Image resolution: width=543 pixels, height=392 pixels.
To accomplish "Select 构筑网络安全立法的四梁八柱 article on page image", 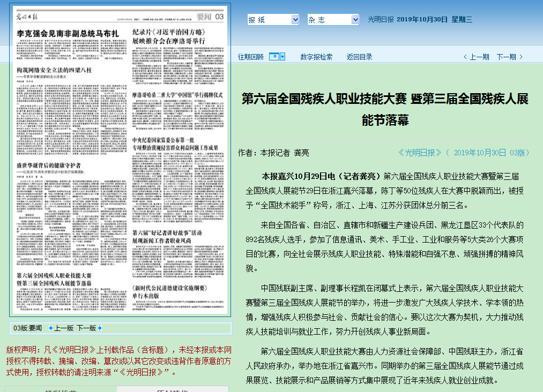I will pos(53,70).
